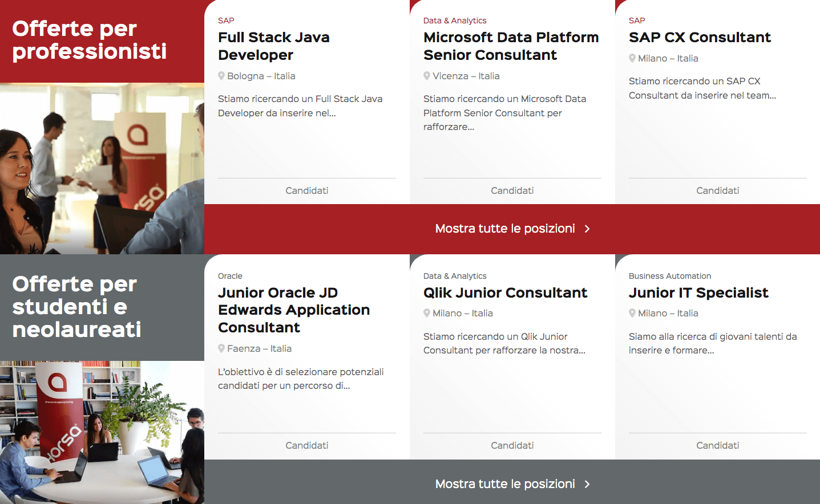Click Milano – Italia under Qlik Junior Consultant
This screenshot has height=504, width=820.
(x=463, y=313)
